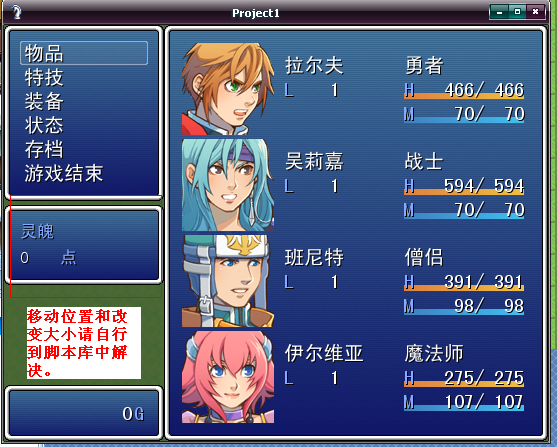Click the red instruction note text
The height and width of the screenshot is (447, 557).
77,343
